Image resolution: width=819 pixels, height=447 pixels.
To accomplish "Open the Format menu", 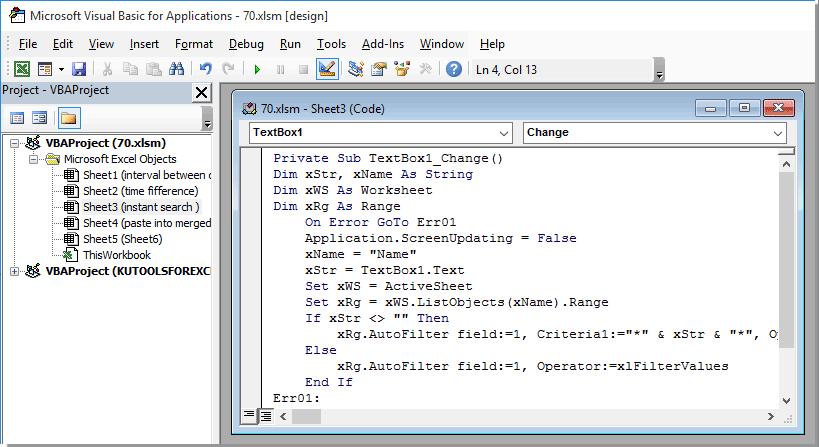I will 194,44.
